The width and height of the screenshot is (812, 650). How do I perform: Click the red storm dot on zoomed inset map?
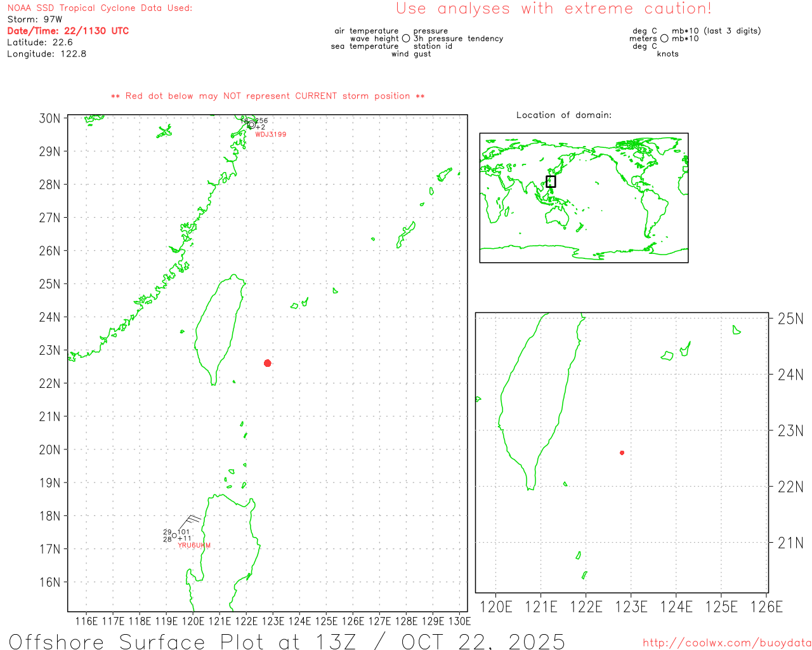coord(622,453)
